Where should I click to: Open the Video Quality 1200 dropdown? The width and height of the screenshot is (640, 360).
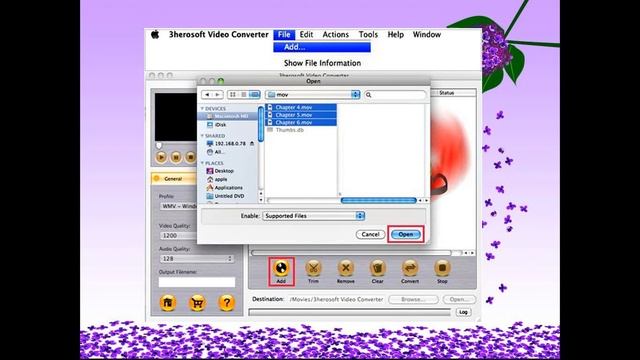coord(178,236)
